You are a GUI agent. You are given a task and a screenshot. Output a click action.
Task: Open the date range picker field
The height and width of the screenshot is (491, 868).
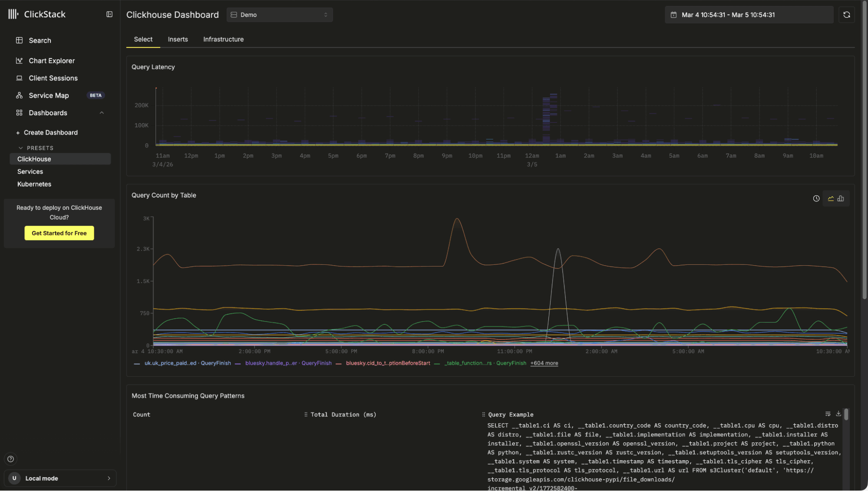[x=748, y=15]
